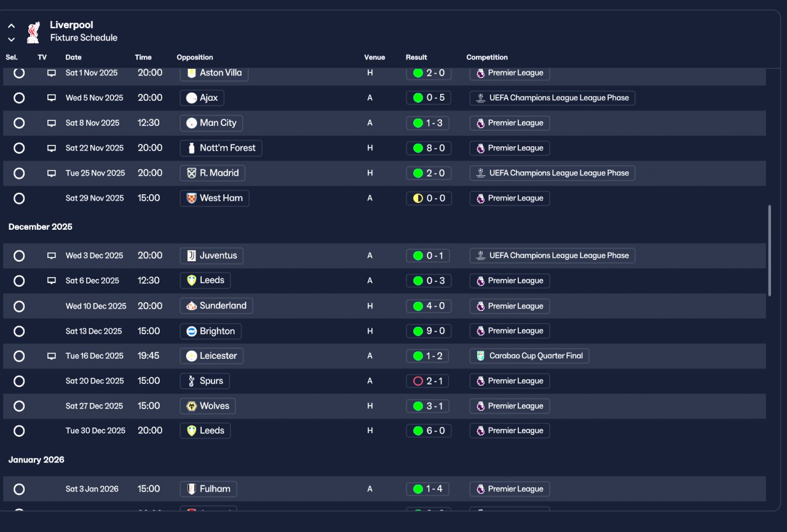Click the date Tue 30 Dec 2025

click(x=95, y=431)
